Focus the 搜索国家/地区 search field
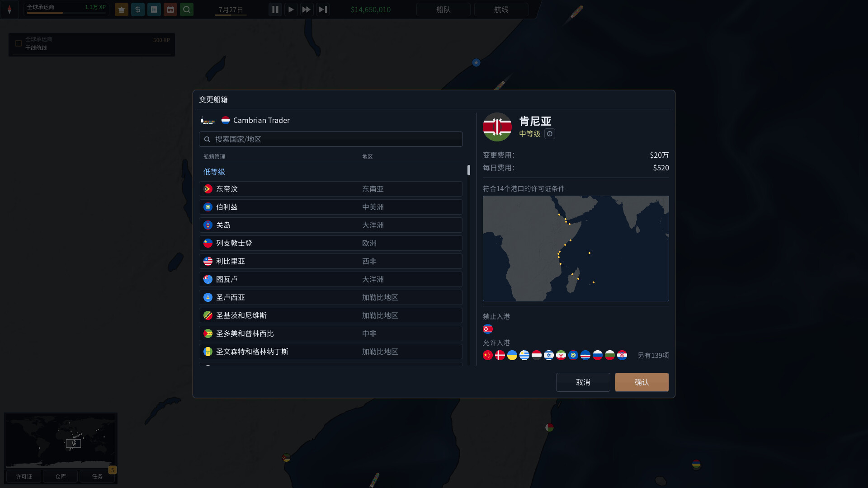 click(330, 139)
